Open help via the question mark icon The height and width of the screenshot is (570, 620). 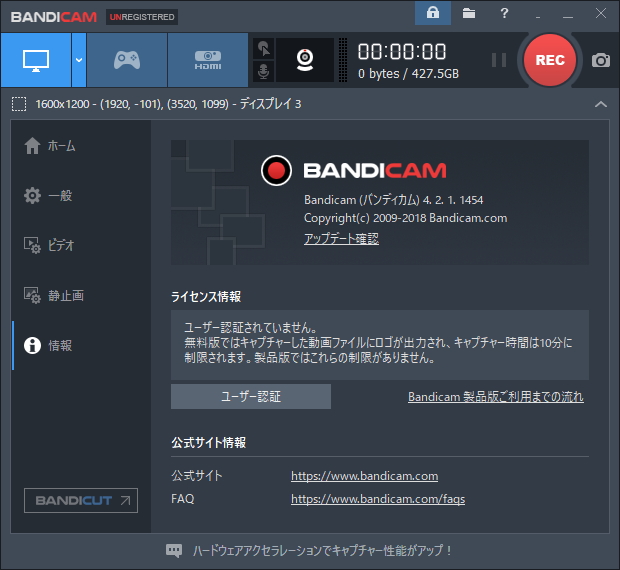[x=504, y=13]
